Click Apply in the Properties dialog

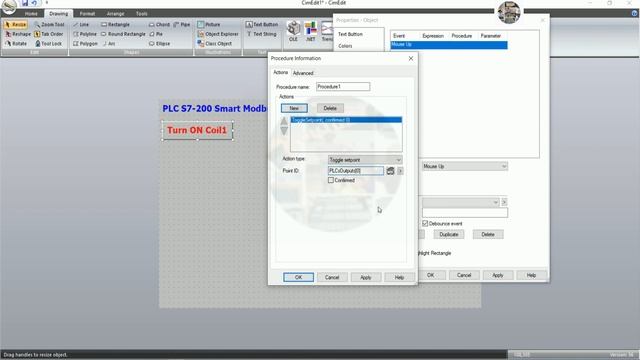498,275
